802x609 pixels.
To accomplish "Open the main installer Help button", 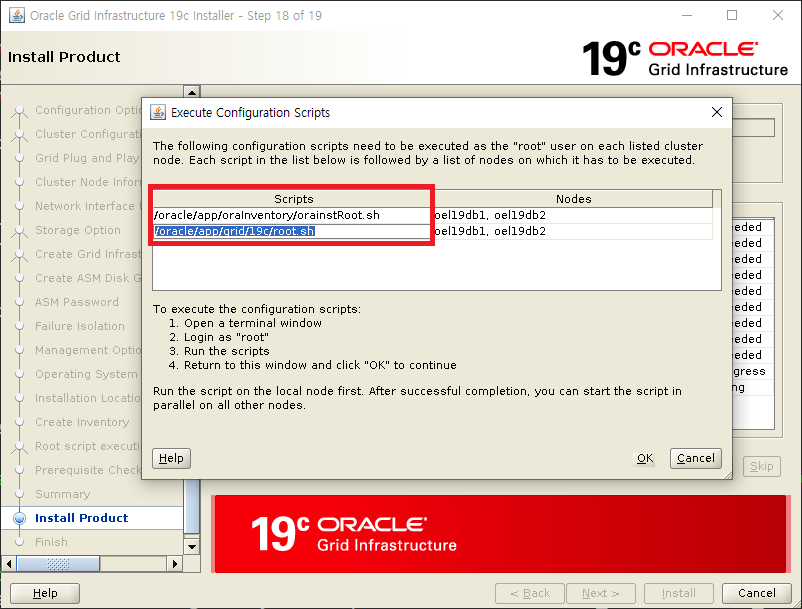I will pos(45,593).
